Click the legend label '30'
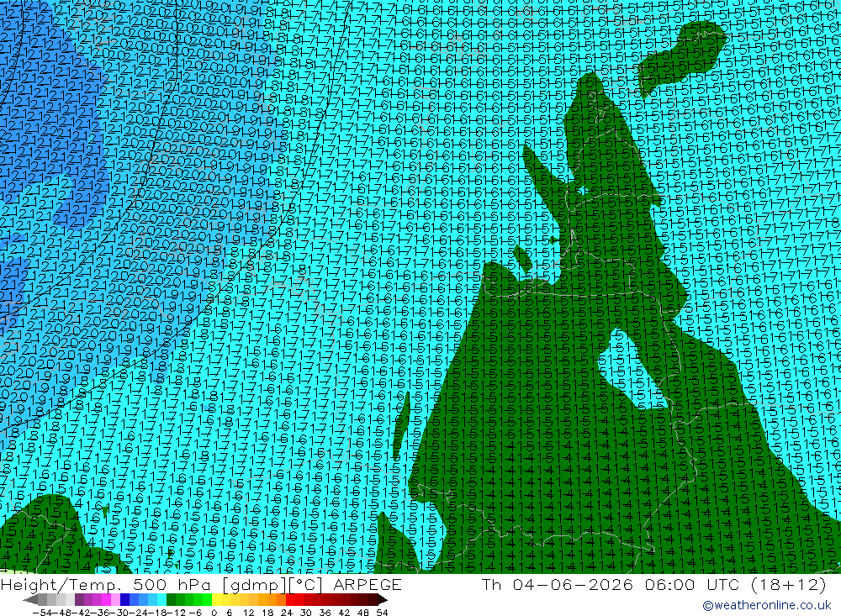Image resolution: width=841 pixels, height=616 pixels. pos(306,613)
